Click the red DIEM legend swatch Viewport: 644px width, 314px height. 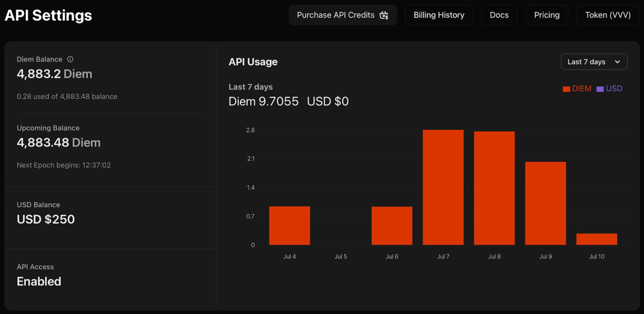click(566, 89)
